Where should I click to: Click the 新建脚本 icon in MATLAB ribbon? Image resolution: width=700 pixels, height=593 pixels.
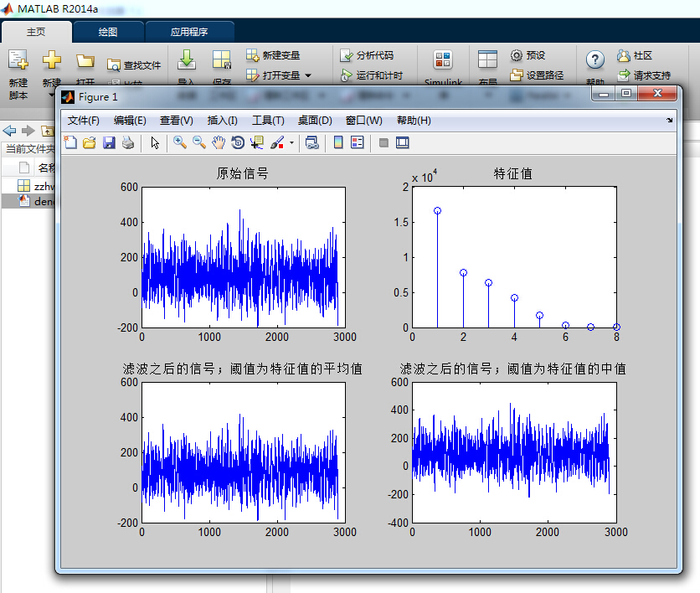pyautogui.click(x=18, y=59)
